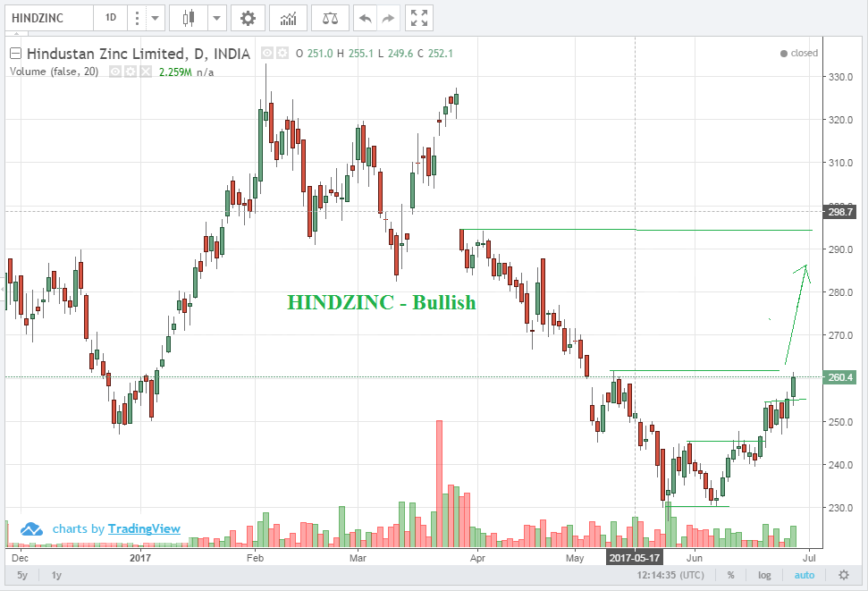Toggle auto scale mode
868x591 pixels.
(x=805, y=575)
